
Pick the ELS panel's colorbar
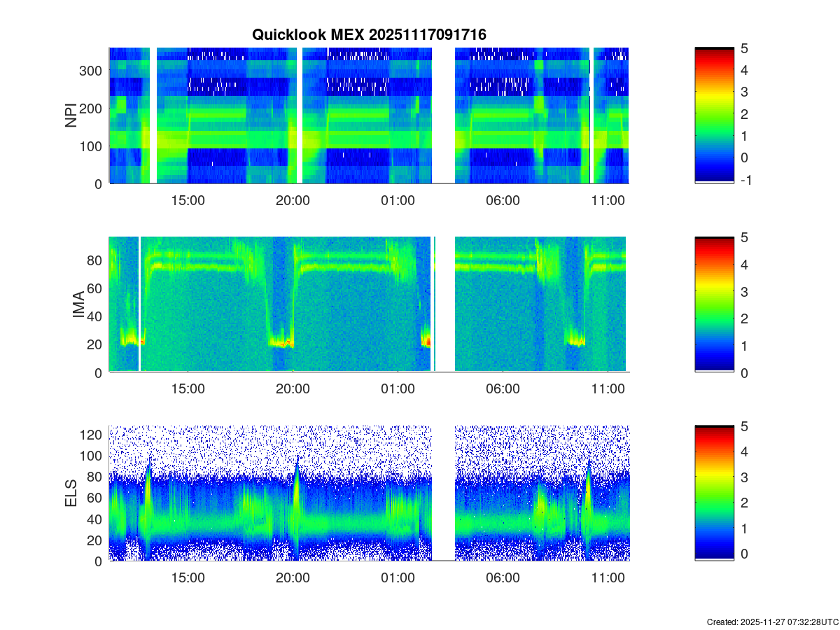tap(714, 493)
